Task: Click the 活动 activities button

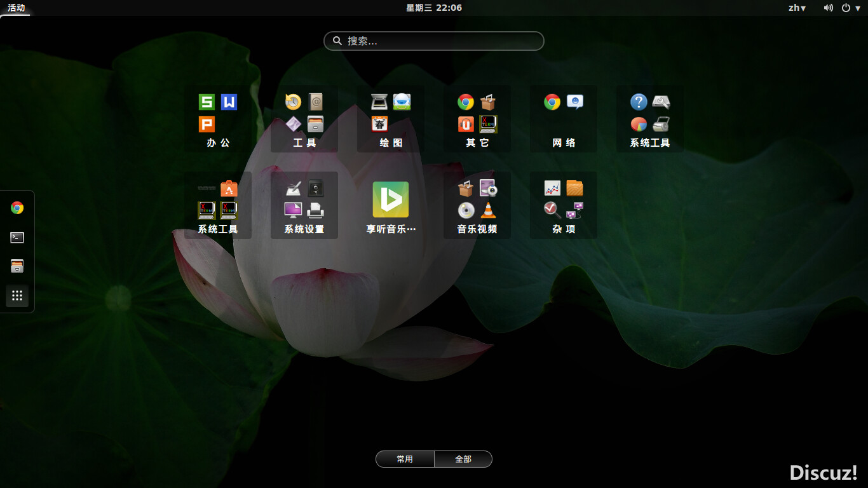Action: [x=17, y=8]
